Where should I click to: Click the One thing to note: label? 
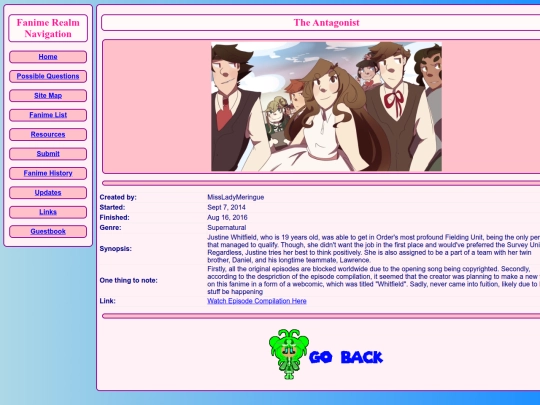pyautogui.click(x=128, y=280)
